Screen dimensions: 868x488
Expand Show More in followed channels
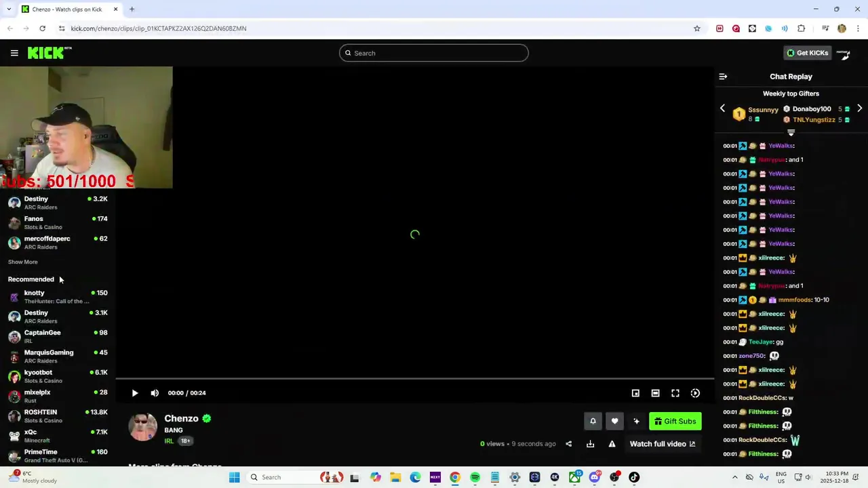pos(22,262)
